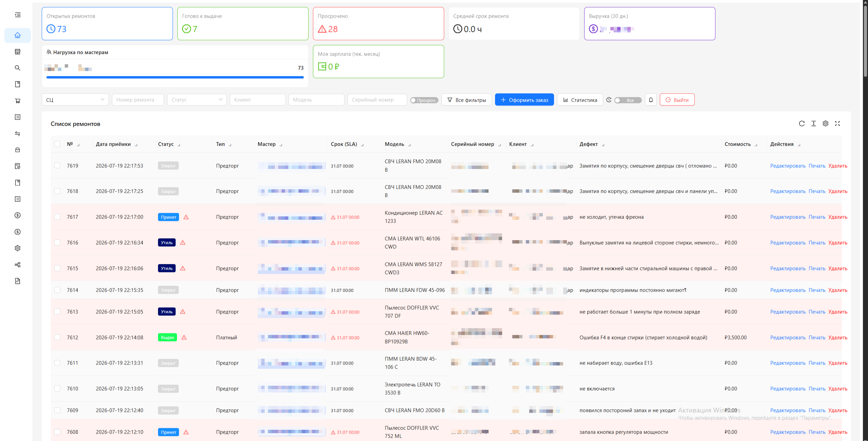Select the checkbox for repair 7619

(57, 166)
